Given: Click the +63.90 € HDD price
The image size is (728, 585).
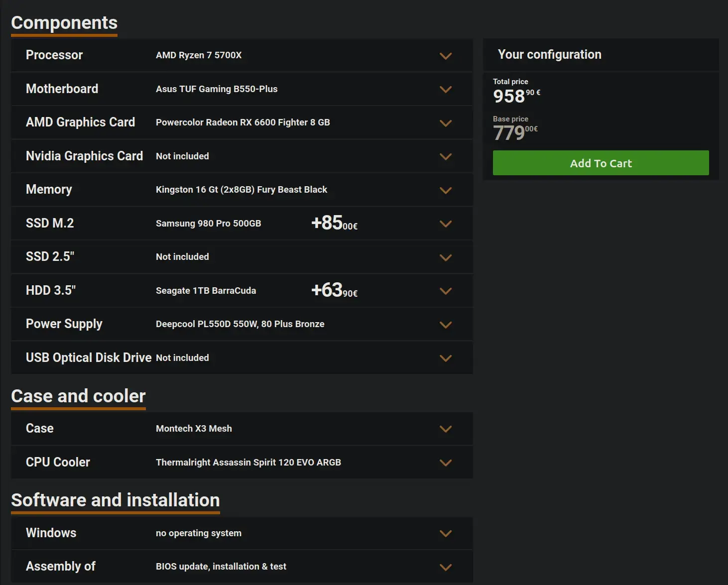Looking at the screenshot, I should tap(334, 290).
